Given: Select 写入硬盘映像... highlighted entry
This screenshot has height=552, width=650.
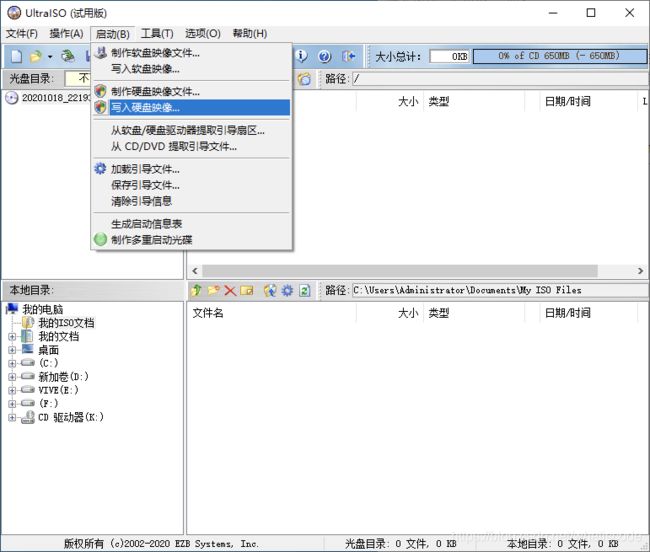Looking at the screenshot, I should pyautogui.click(x=192, y=108).
